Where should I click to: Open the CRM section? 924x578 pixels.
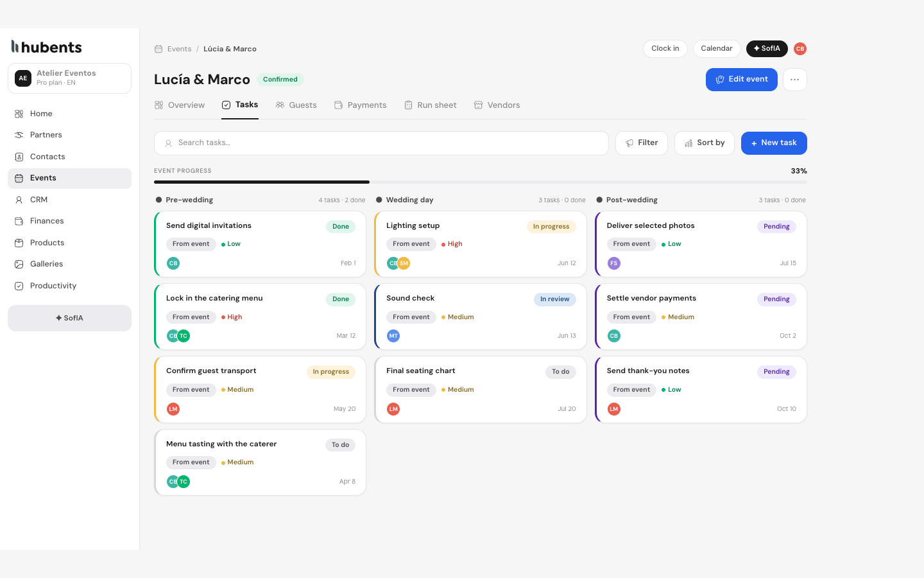69,200
